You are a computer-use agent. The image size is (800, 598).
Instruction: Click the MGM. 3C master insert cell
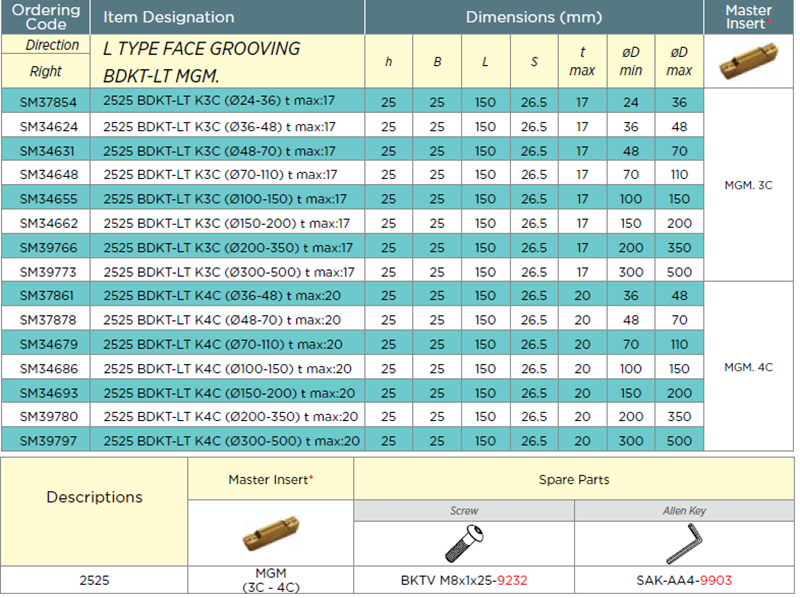click(748, 185)
